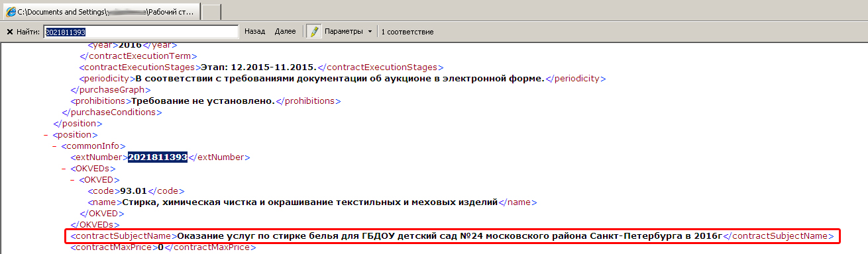868x254 pixels.
Task: Collapse the OKVED node
Action: click(x=72, y=180)
